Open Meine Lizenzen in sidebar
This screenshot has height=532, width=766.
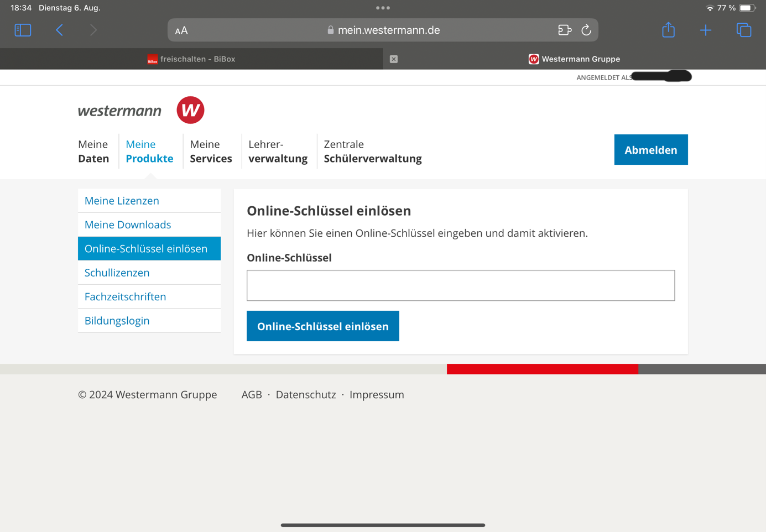pyautogui.click(x=149, y=201)
